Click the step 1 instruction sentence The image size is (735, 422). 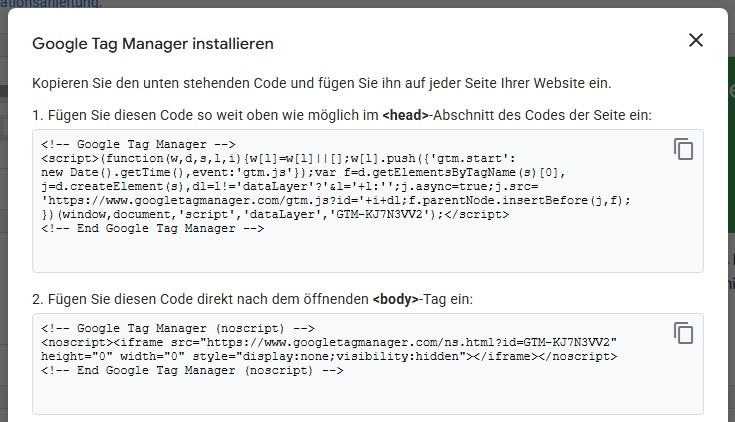[340, 115]
